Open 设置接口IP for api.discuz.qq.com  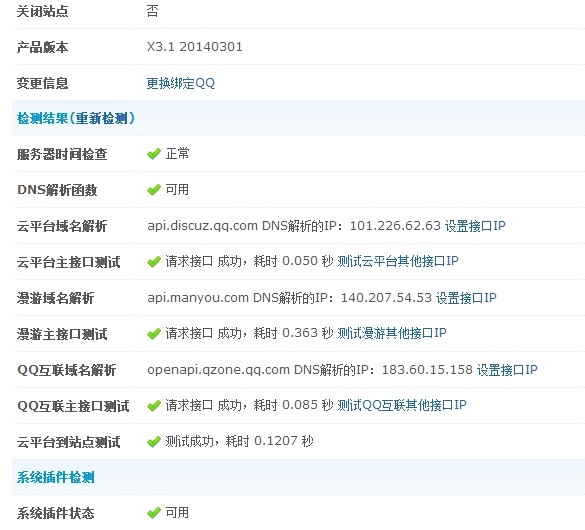tap(475, 226)
